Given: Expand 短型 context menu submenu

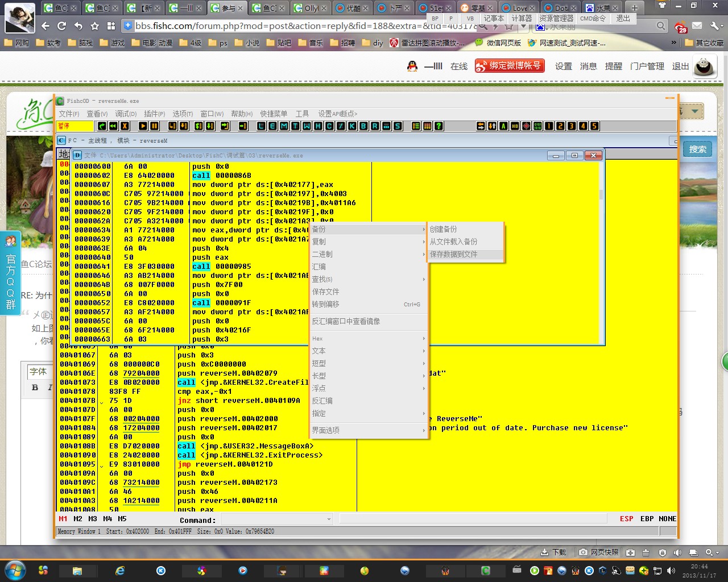Looking at the screenshot, I should (x=368, y=363).
